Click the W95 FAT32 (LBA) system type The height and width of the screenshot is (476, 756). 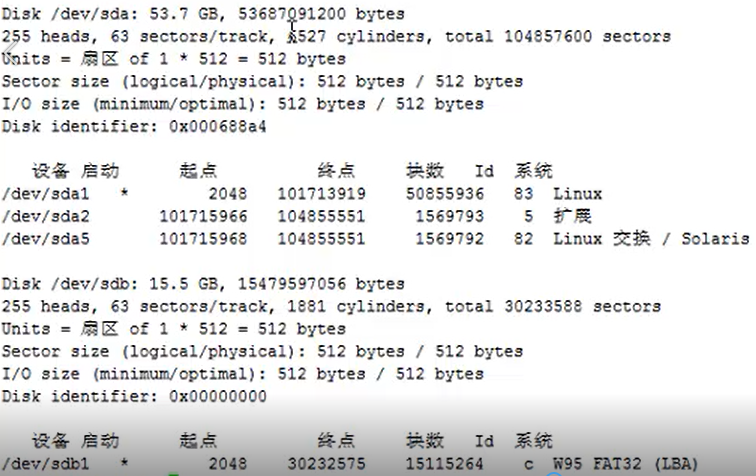(x=625, y=464)
